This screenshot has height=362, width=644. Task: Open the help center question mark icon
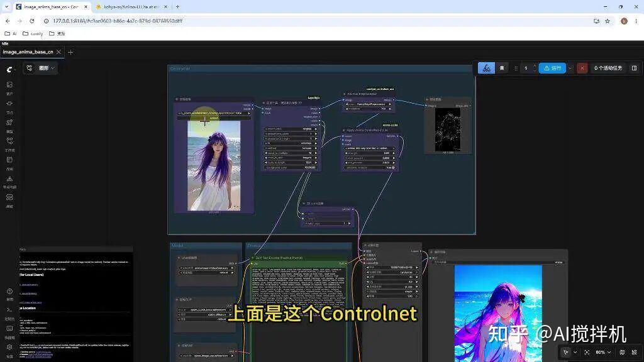click(9, 292)
